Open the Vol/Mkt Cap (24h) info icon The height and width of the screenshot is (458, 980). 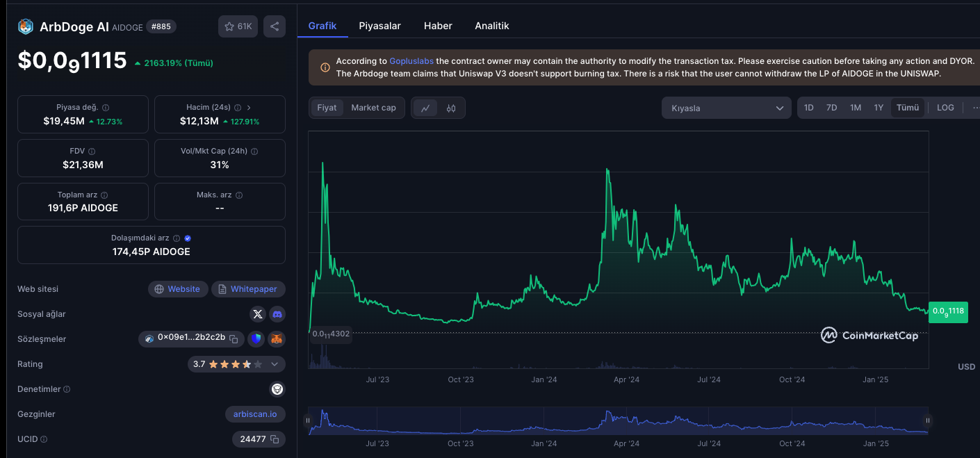(254, 151)
